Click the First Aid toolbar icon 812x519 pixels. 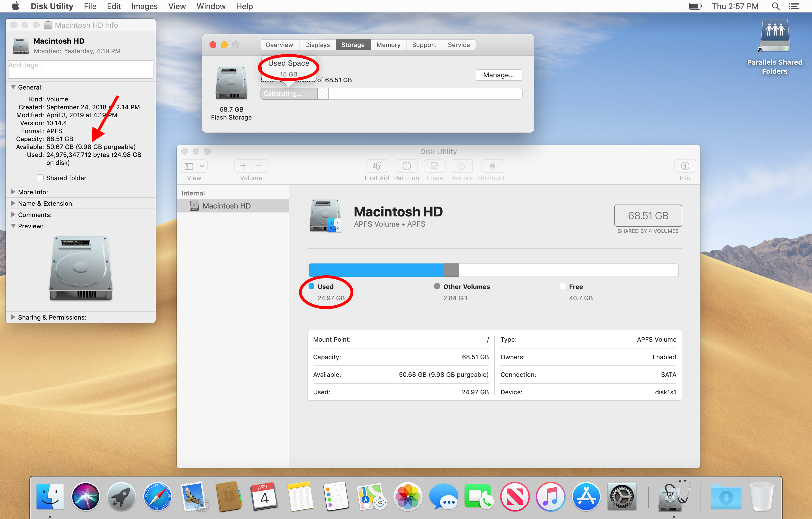377,166
